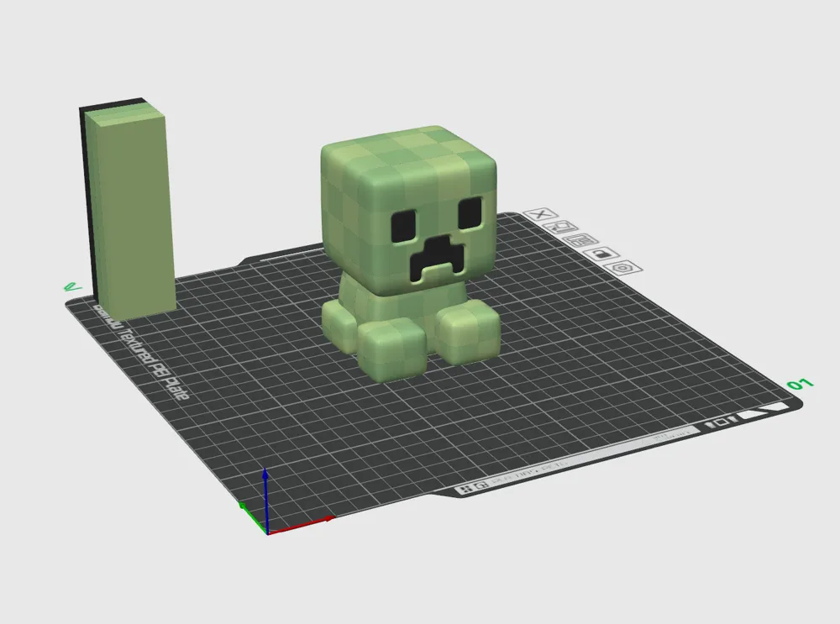840x624 pixels.
Task: Click the auto-orient plate icon
Action: tap(560, 228)
